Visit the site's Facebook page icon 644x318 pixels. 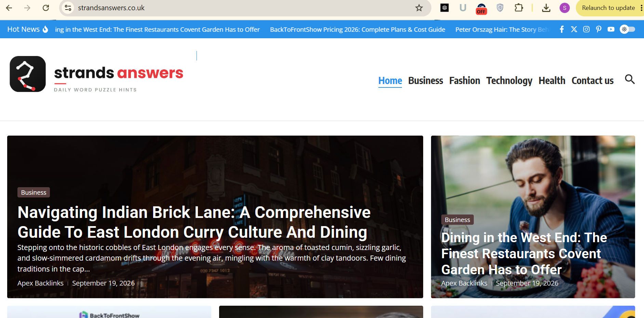point(562,29)
